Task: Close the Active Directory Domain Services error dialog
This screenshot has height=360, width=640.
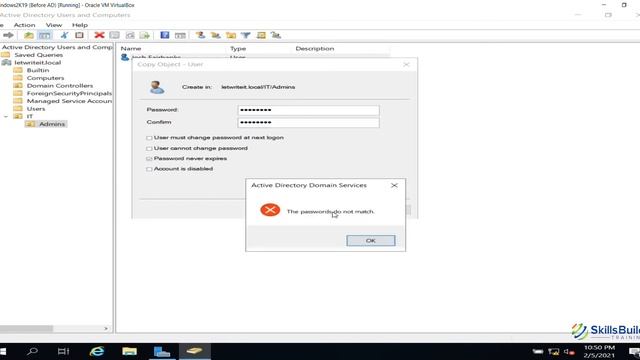Action: 394,185
